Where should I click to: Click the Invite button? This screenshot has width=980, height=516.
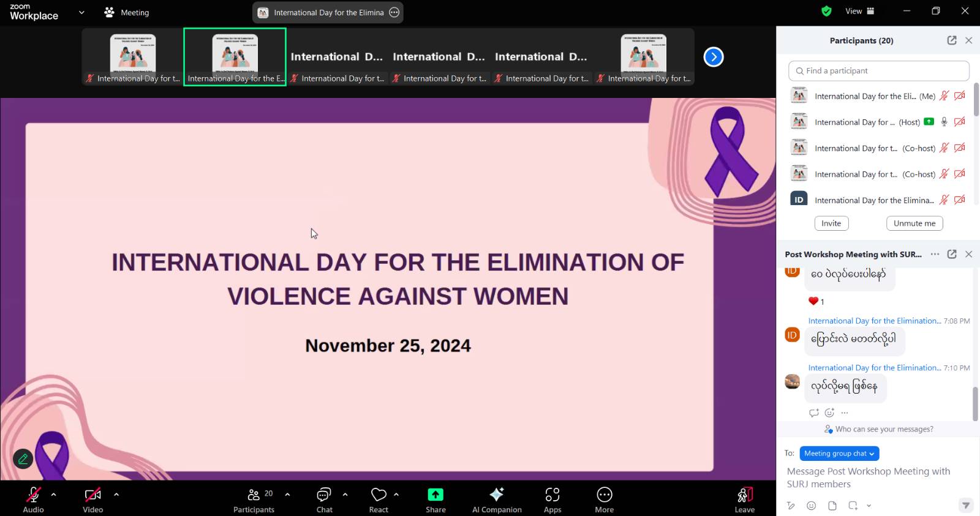[x=831, y=223]
